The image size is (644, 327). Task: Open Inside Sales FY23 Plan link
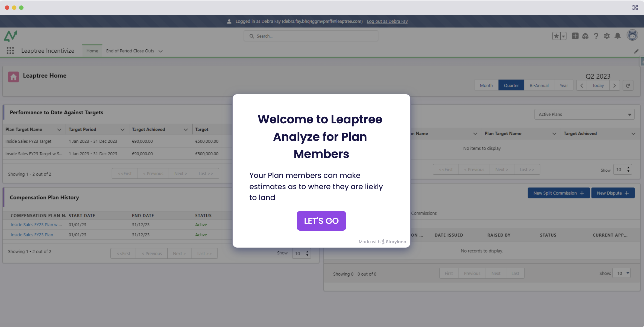(32, 235)
